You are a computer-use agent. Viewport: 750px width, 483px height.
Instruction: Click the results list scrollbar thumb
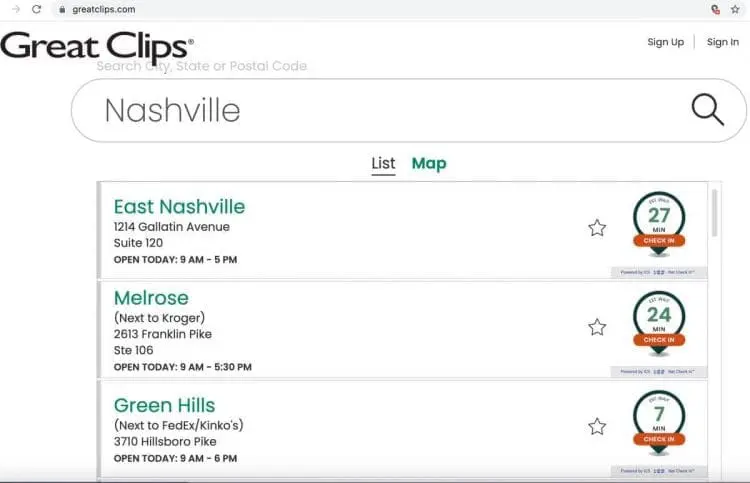[715, 213]
